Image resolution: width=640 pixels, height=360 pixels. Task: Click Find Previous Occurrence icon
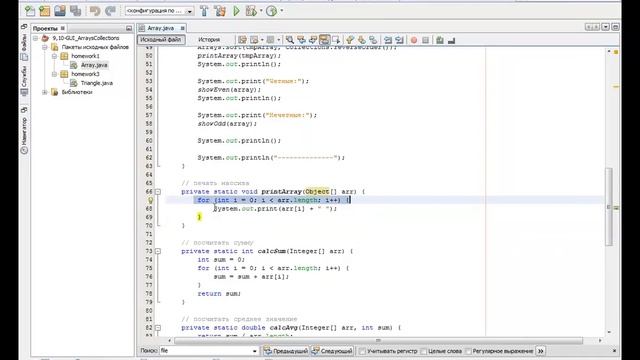[x=301, y=40]
